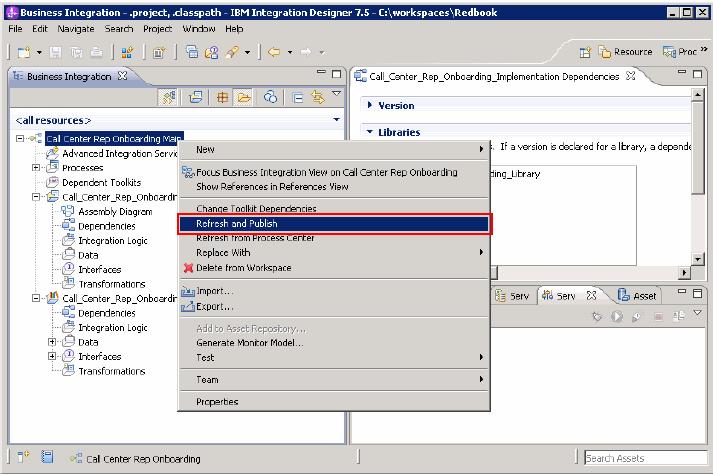This screenshot has width=713, height=475.
Task: Click the Call Center Rep Onboarding status bar item
Action: pos(135,459)
